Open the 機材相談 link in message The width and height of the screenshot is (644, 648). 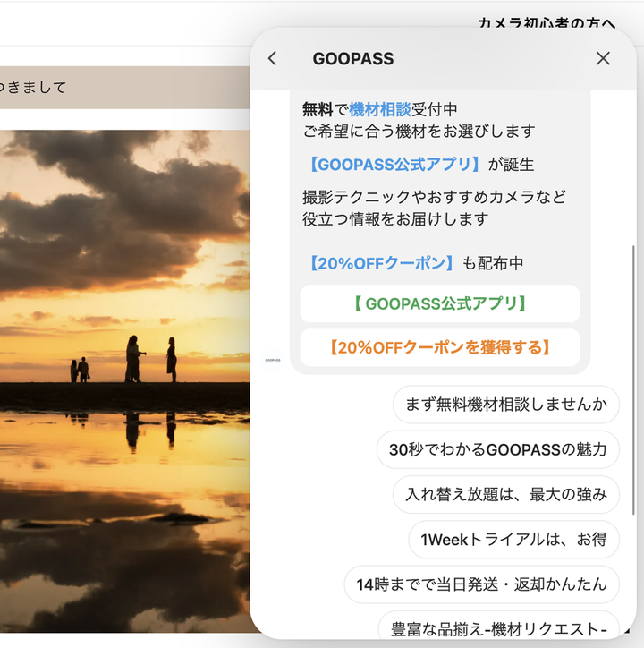tap(380, 110)
